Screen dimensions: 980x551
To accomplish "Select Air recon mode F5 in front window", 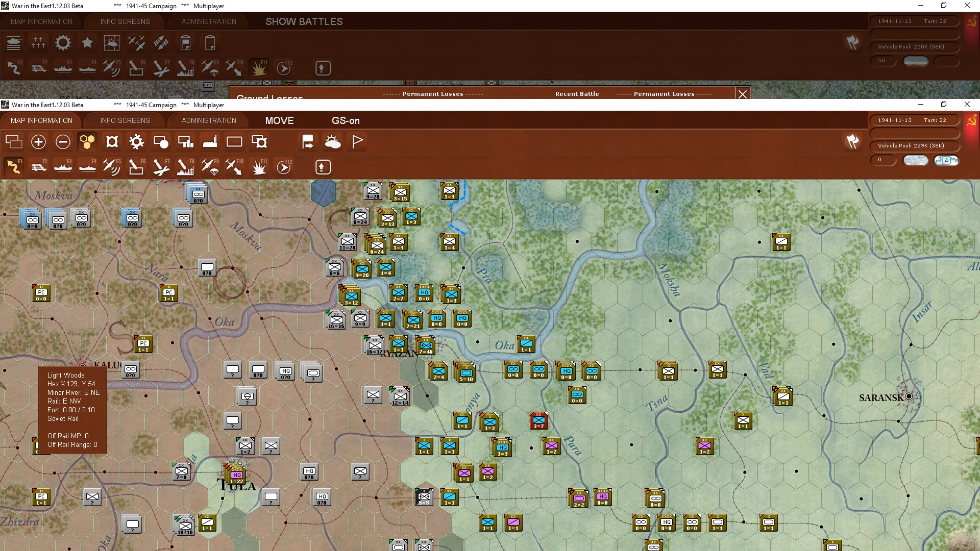I will pos(112,167).
